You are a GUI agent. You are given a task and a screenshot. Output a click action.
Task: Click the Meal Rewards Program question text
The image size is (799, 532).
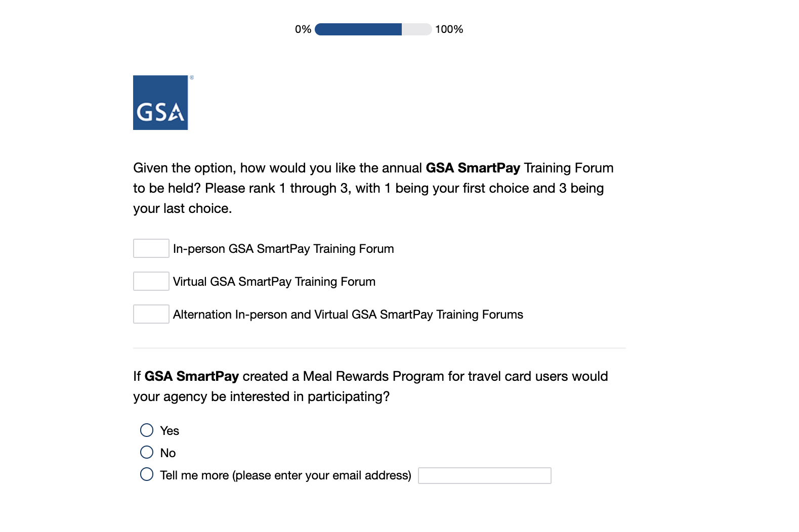[x=370, y=386]
